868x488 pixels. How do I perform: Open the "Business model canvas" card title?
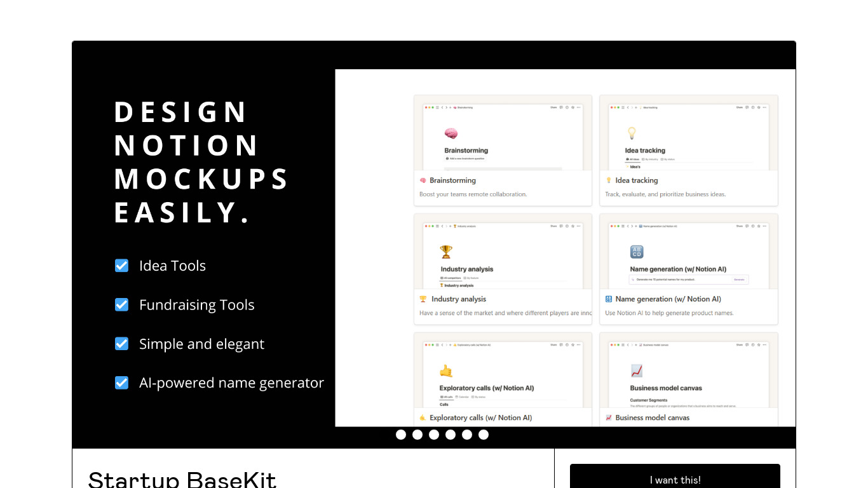(x=653, y=417)
